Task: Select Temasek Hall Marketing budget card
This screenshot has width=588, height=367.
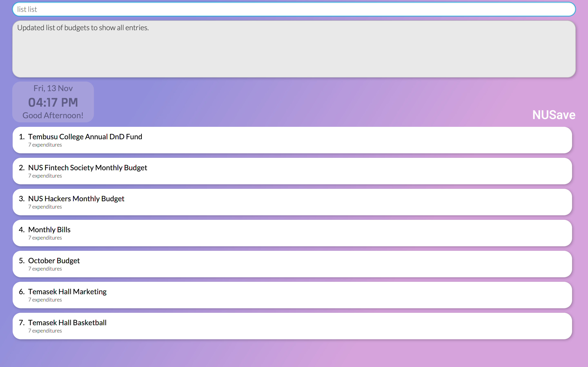Action: pos(292,295)
